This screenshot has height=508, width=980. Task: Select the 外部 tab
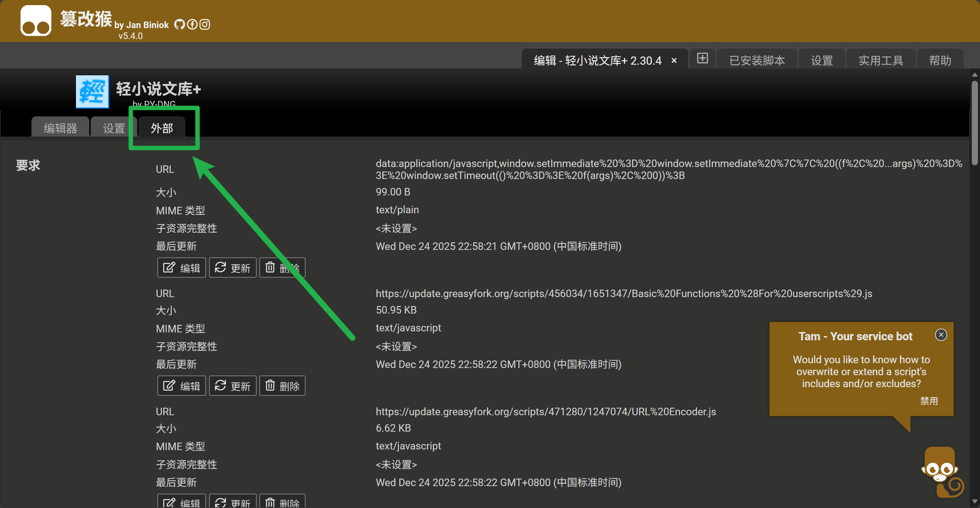click(162, 128)
